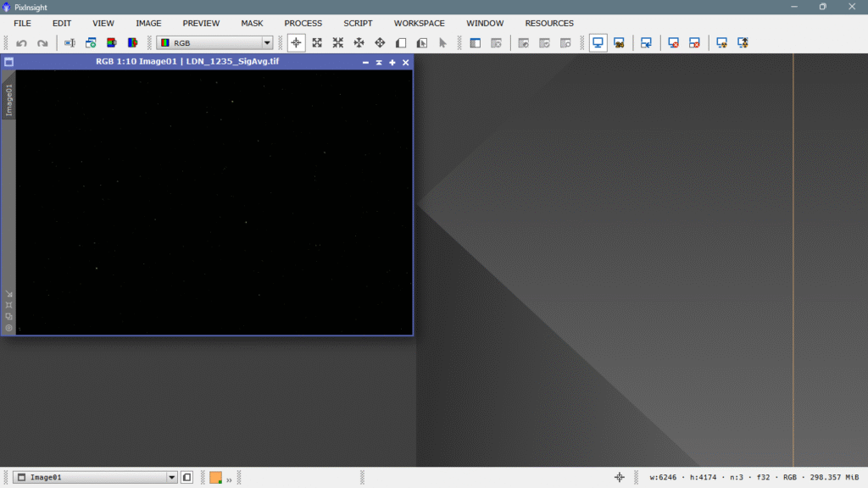868x488 pixels.
Task: Click the 298.357 MiB memory readout
Action: pyautogui.click(x=834, y=477)
